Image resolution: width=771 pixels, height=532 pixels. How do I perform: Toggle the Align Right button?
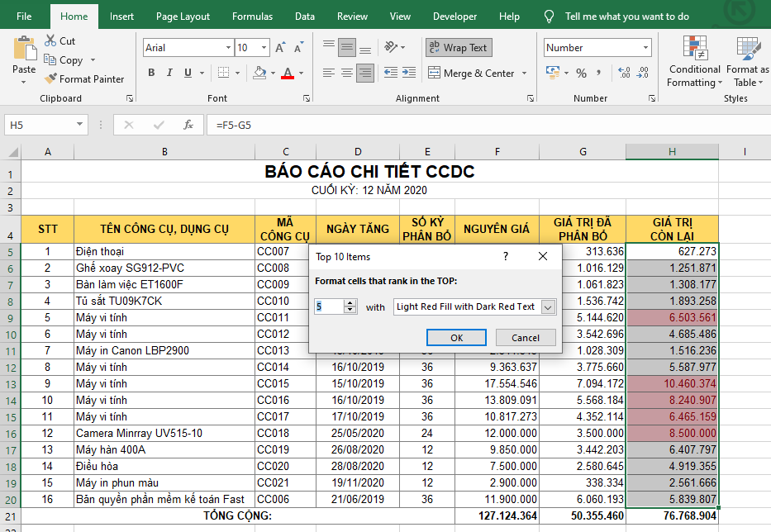pyautogui.click(x=366, y=73)
